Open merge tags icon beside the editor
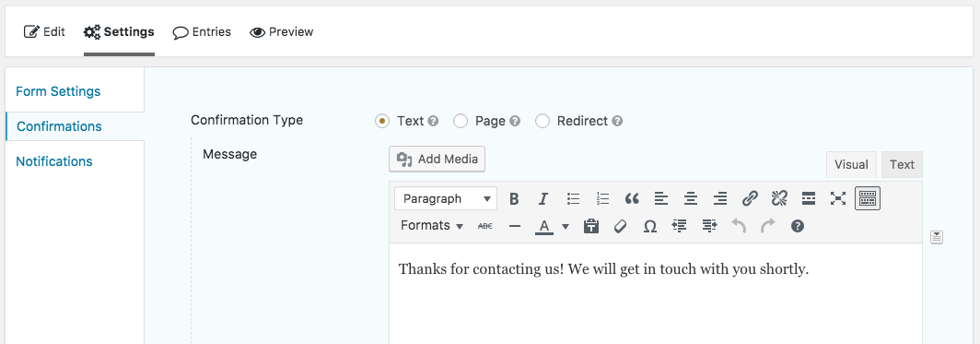Viewport: 980px width, 344px height. 936,237
